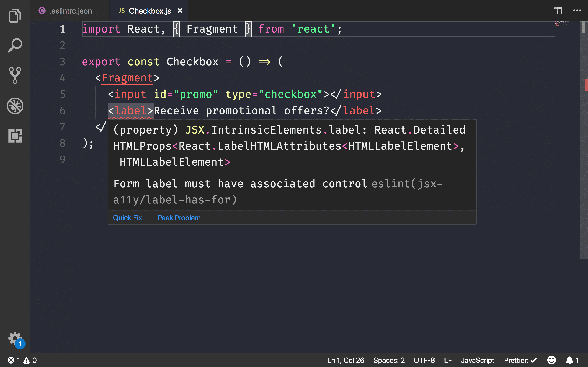Screen dimensions: 588x367
Task: Select the Source Control icon
Action: [x=15, y=75]
